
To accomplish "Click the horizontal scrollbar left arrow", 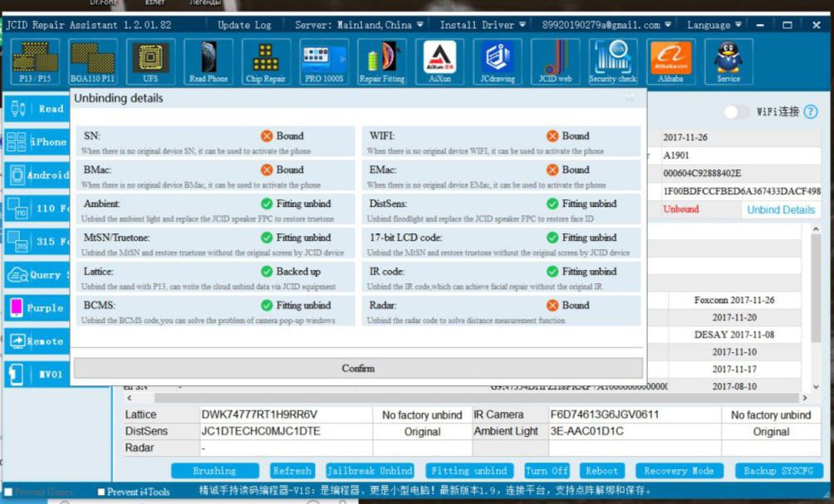I will click(130, 398).
